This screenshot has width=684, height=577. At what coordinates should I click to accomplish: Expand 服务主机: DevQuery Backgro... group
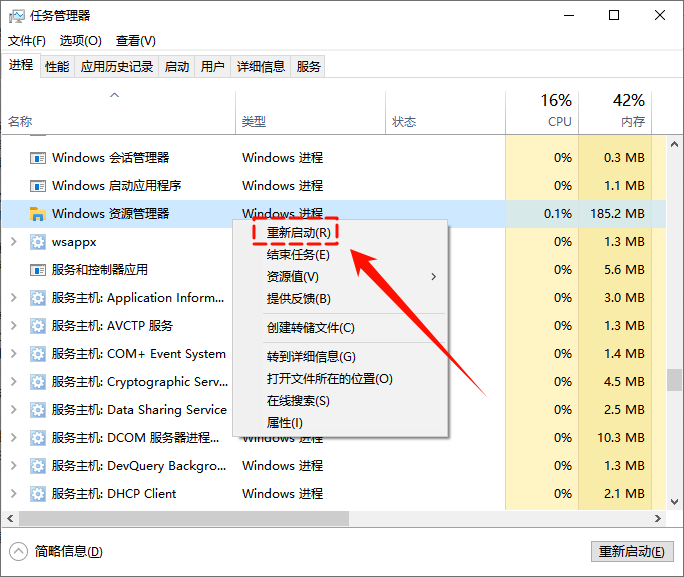click(x=14, y=465)
